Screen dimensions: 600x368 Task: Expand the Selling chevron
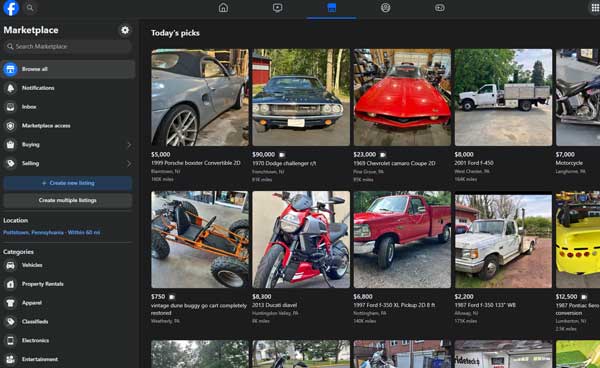click(x=129, y=163)
